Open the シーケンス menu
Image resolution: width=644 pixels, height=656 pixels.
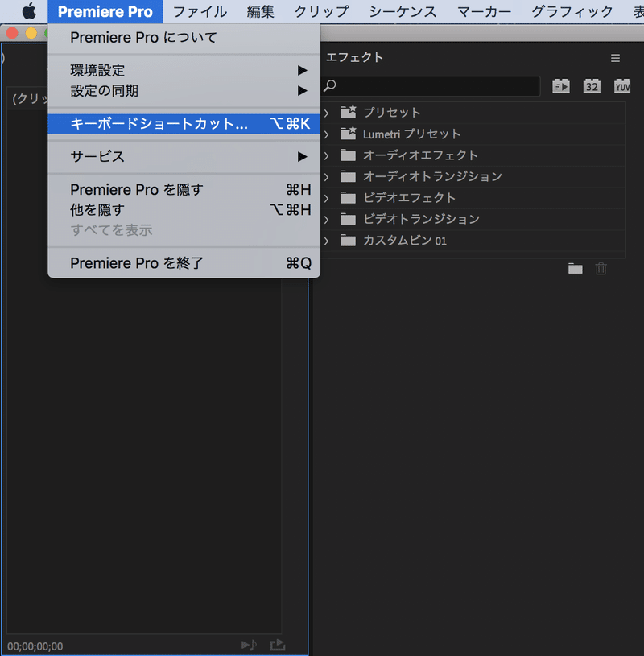[x=402, y=12]
